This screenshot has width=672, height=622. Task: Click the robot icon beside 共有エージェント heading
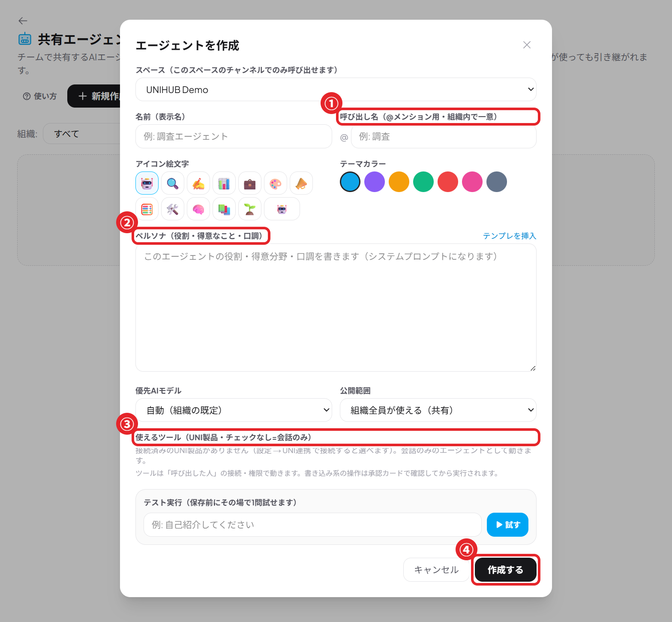click(25, 39)
